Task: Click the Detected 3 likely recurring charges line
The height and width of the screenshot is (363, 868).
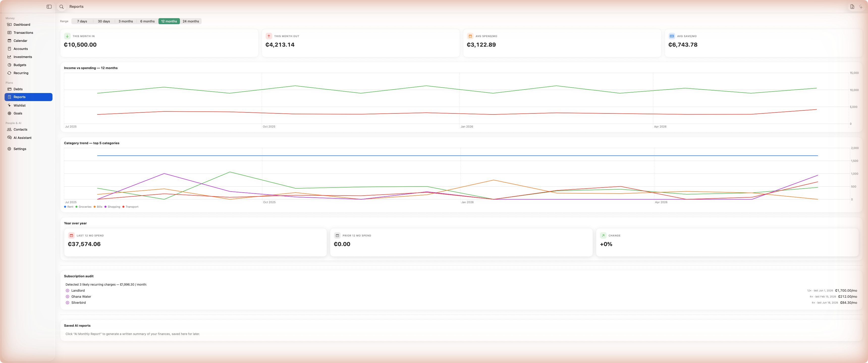Action: pyautogui.click(x=106, y=285)
